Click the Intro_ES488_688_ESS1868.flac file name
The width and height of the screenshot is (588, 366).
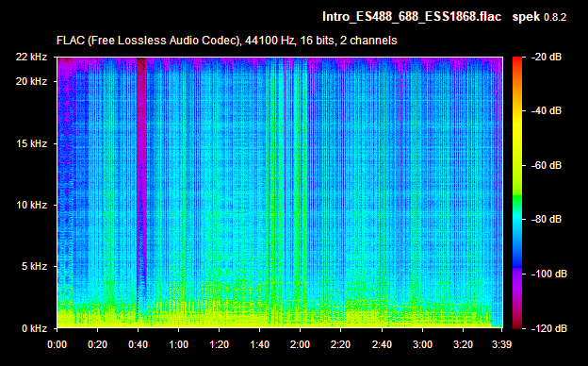[412, 17]
